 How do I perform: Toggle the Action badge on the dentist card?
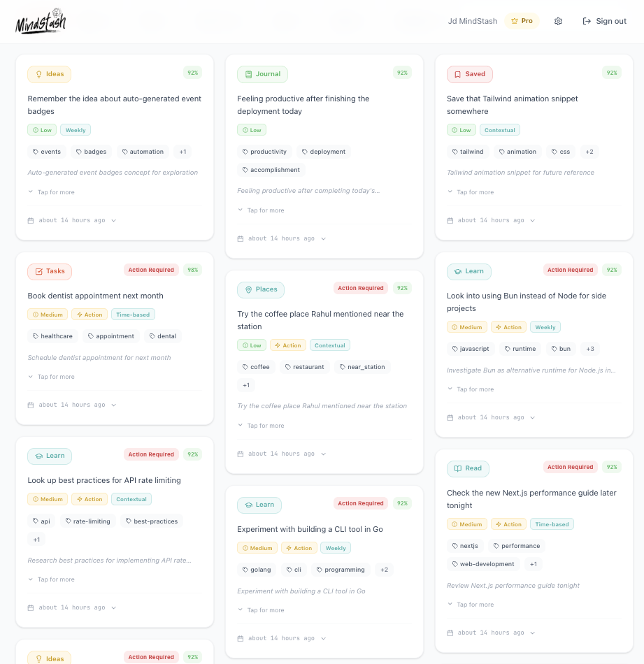point(89,314)
